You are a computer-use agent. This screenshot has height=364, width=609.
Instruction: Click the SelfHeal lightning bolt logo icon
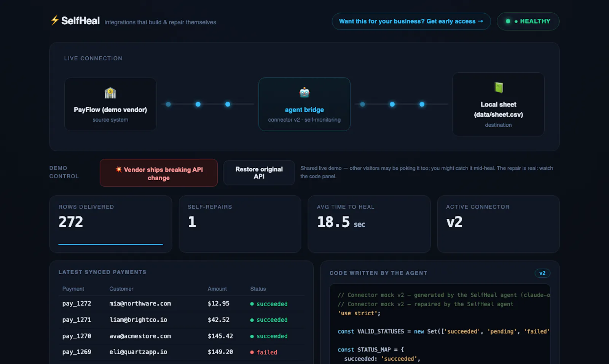[x=55, y=20]
